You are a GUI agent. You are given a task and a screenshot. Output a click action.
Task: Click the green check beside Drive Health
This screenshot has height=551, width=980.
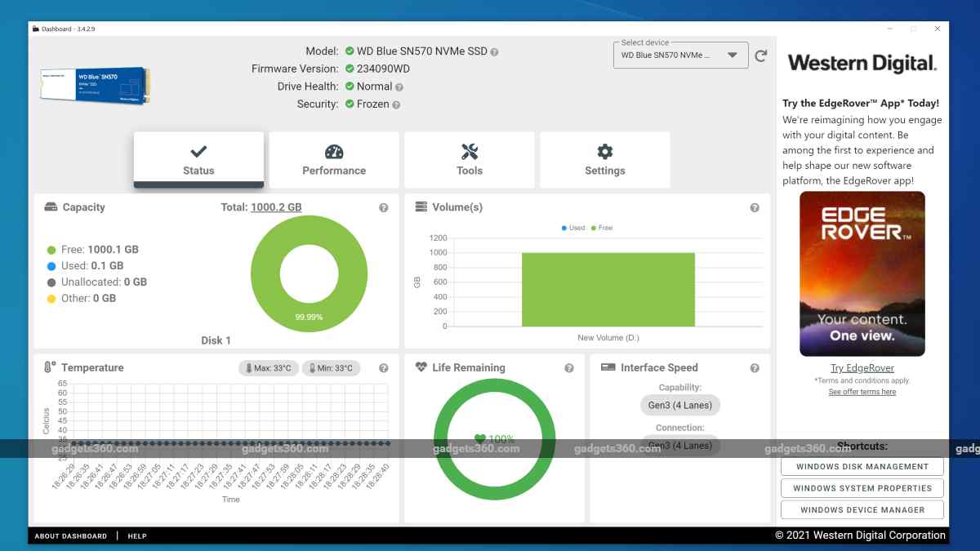coord(350,86)
